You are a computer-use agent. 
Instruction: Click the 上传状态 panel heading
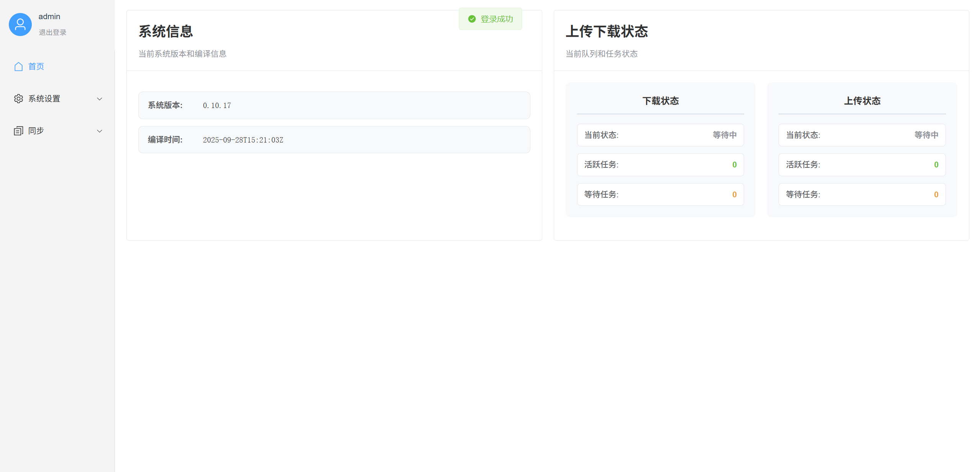(862, 101)
